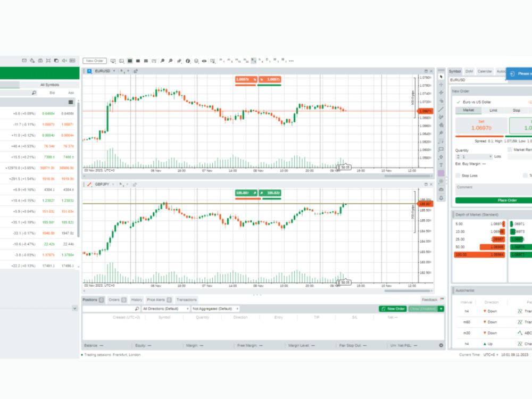The width and height of the screenshot is (532, 399).
Task: Open the GBPJPY chart symbol dropdown
Action: pyautogui.click(x=113, y=185)
